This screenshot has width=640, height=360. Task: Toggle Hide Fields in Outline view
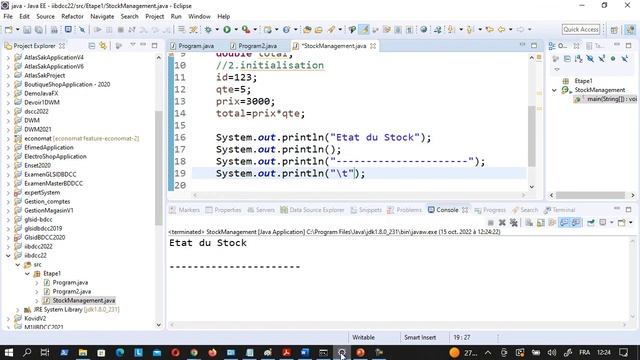click(590, 59)
